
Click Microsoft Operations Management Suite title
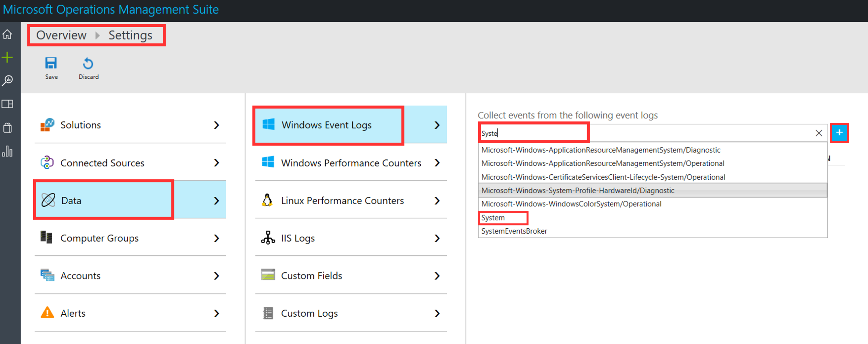pyautogui.click(x=111, y=10)
